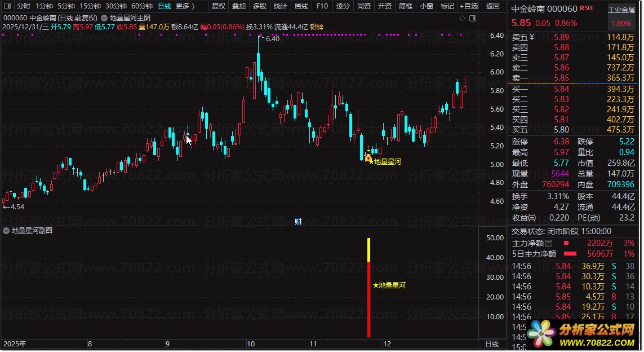Select the 5分钟 period
644x352 pixels.
(66, 6)
